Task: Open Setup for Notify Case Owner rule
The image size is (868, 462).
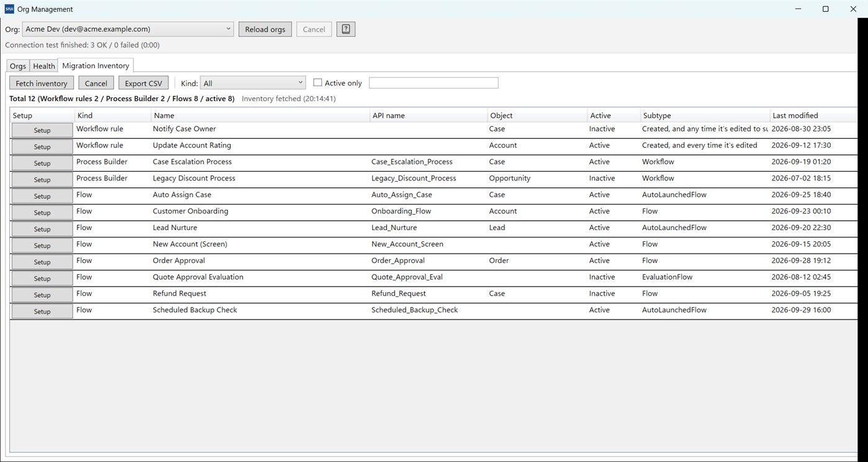Action: click(x=42, y=130)
